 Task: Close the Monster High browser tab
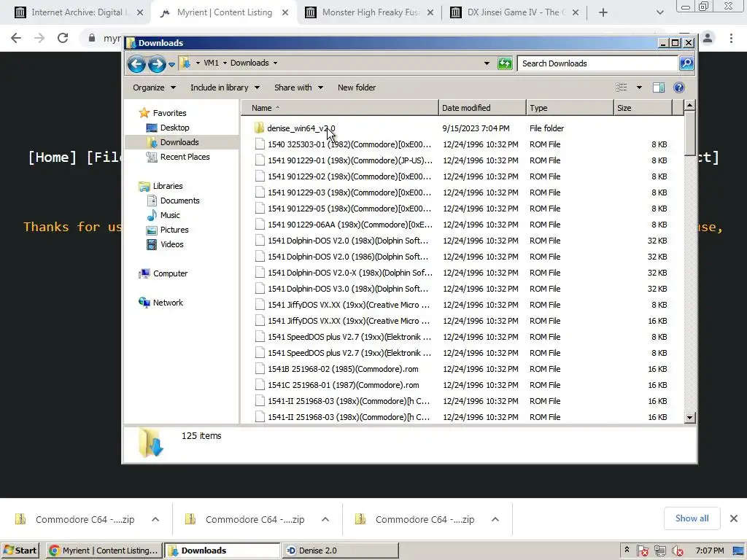click(x=430, y=13)
